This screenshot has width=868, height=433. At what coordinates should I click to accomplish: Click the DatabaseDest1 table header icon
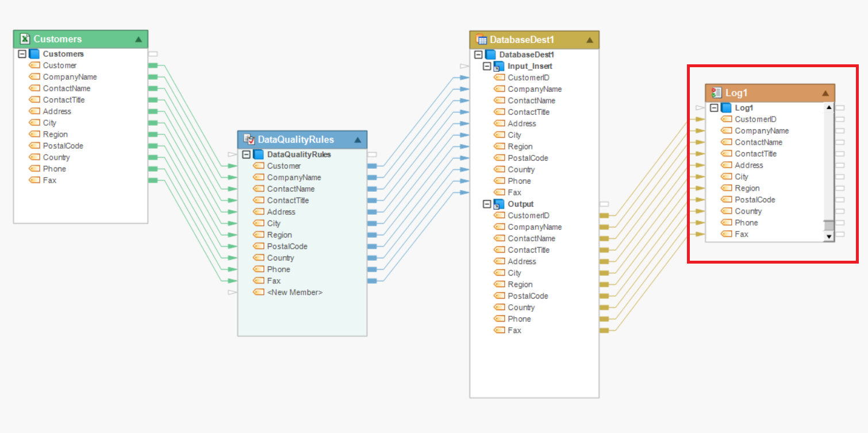click(x=481, y=40)
